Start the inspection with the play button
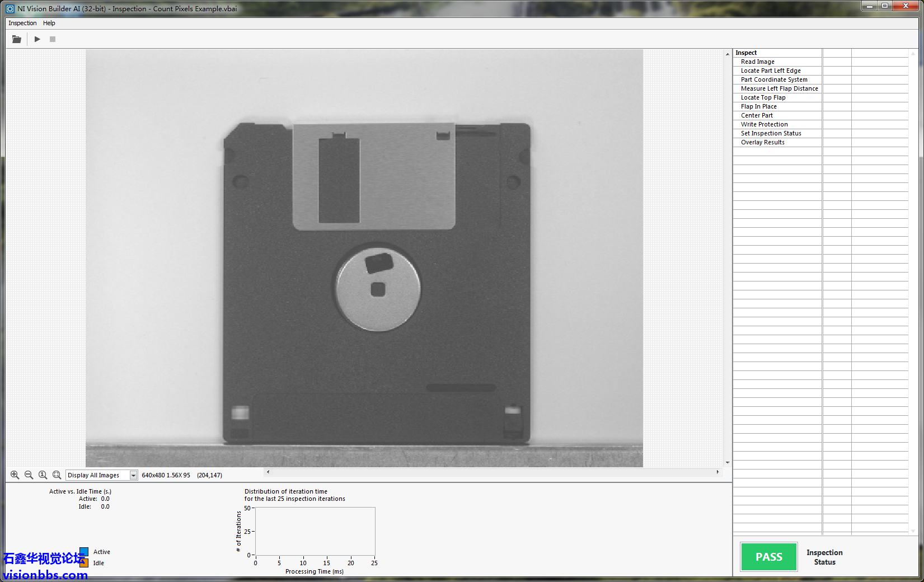Viewport: 924px width, 582px height. (x=37, y=39)
